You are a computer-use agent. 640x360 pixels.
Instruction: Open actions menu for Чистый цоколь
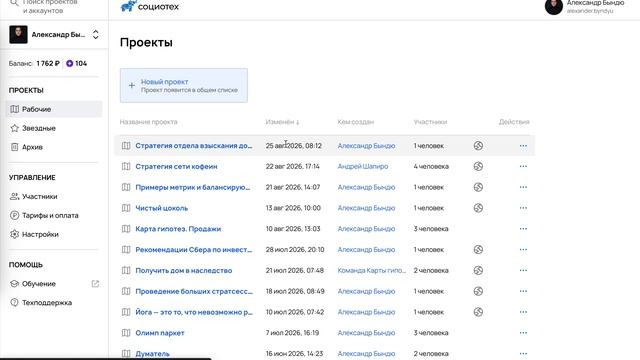point(523,208)
